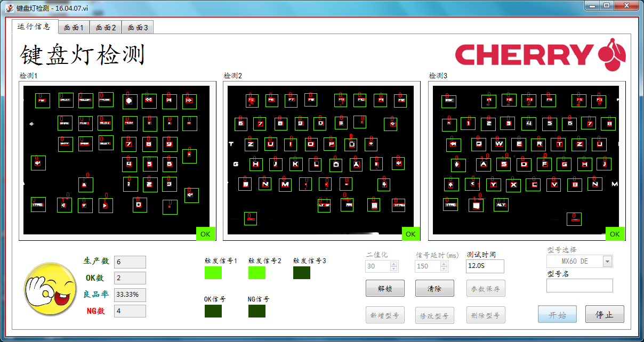Click the 型号名 text input field
The width and height of the screenshot is (644, 342).
point(579,286)
